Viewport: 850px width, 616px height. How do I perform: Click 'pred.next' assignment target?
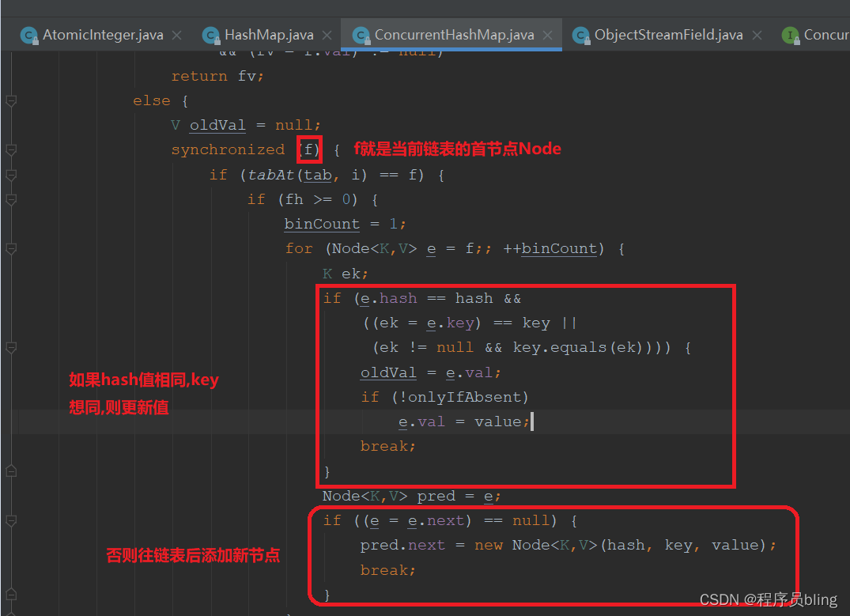(402, 545)
